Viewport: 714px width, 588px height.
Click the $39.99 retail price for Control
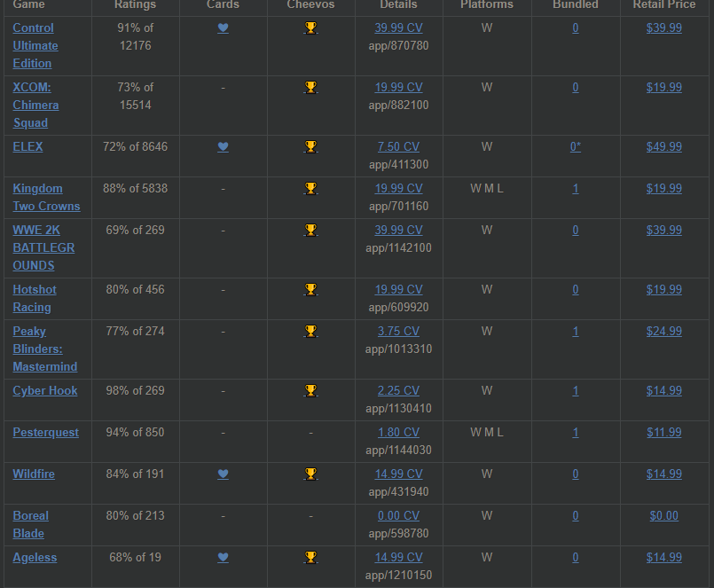[x=664, y=27]
